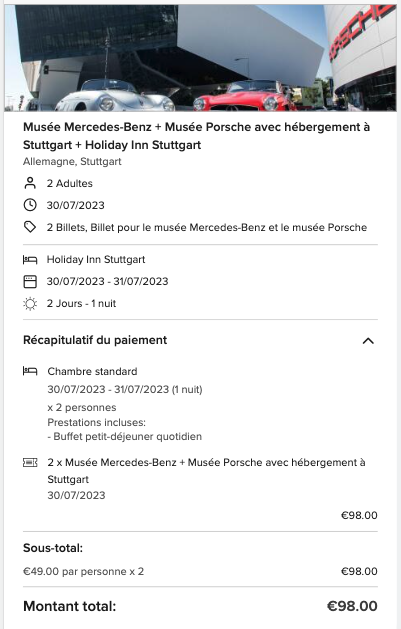The width and height of the screenshot is (401, 629).
Task: Select the Holiday Inn Stuttgart hotel name
Action: pyautogui.click(x=96, y=260)
